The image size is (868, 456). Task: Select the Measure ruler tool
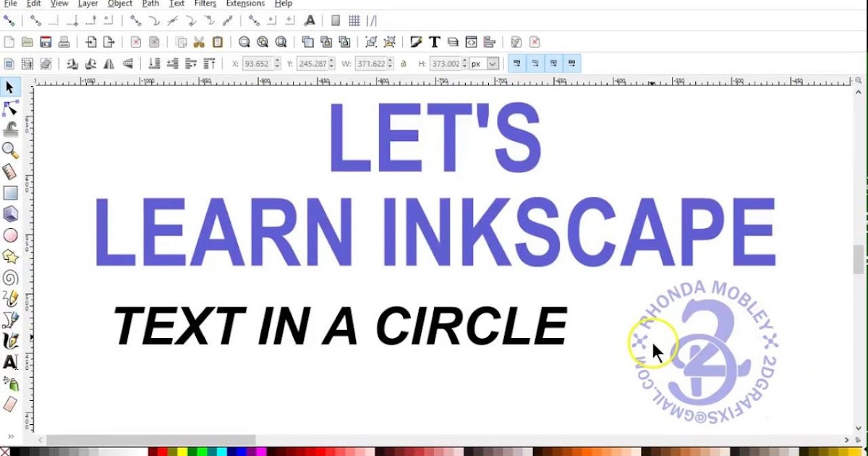click(x=10, y=172)
